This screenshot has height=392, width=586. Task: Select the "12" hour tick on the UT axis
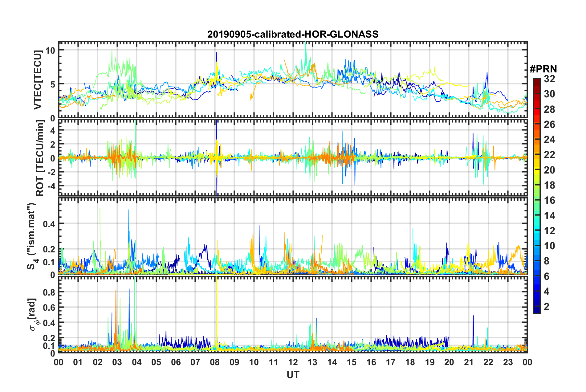(293, 362)
